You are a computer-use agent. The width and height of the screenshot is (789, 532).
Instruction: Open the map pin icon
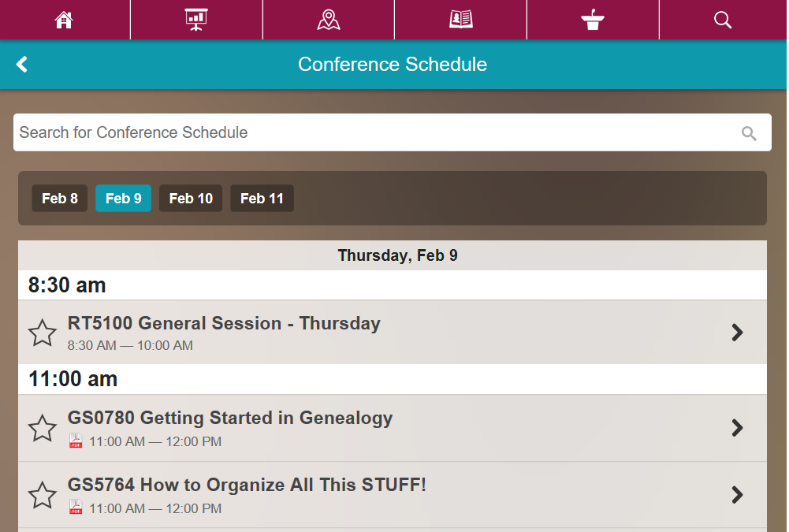point(329,20)
